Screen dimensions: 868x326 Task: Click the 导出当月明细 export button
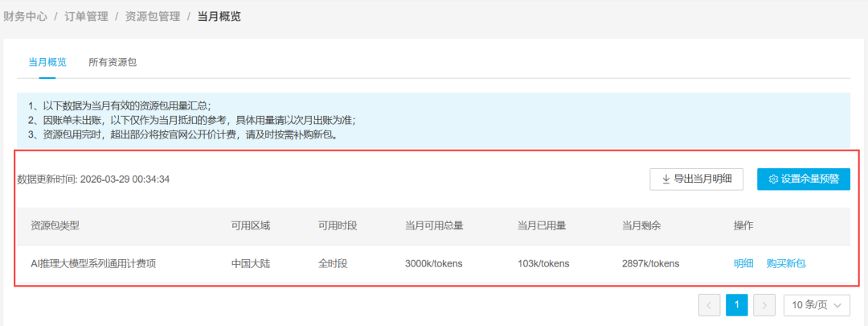click(696, 179)
